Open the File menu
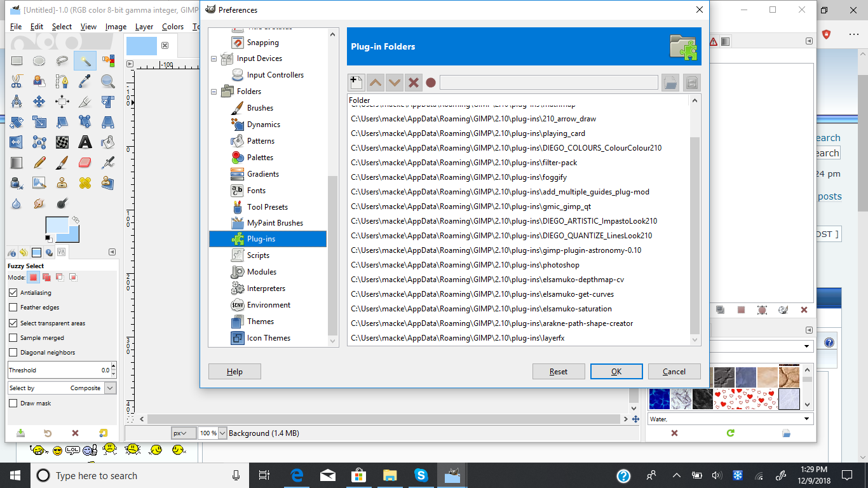868x488 pixels. point(16,27)
